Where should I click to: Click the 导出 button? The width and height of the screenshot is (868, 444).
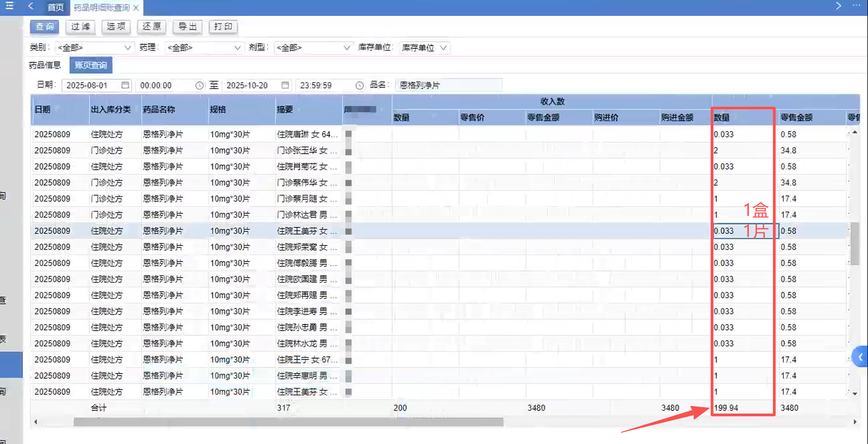(x=187, y=27)
